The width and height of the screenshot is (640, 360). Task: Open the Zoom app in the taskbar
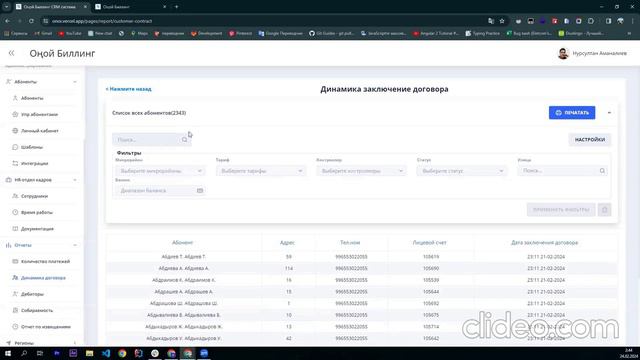click(204, 353)
